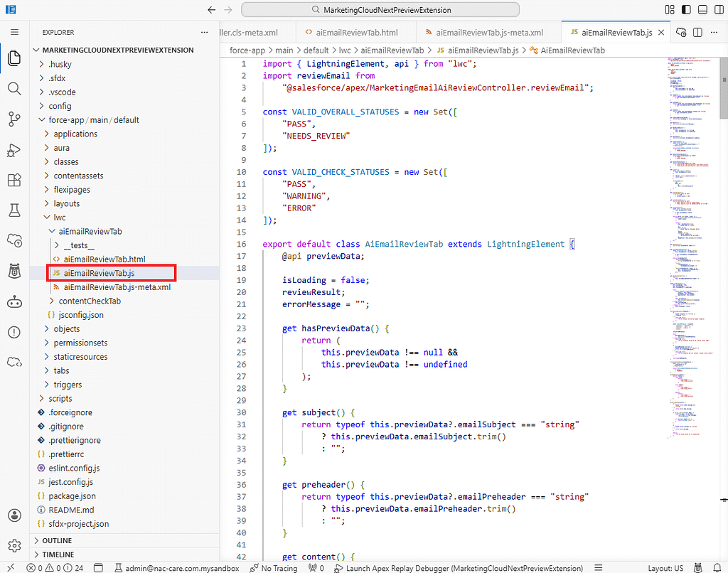Screen dimensions: 728x573
Task: Toggle the bottom Panel visibility
Action: (x=703, y=10)
